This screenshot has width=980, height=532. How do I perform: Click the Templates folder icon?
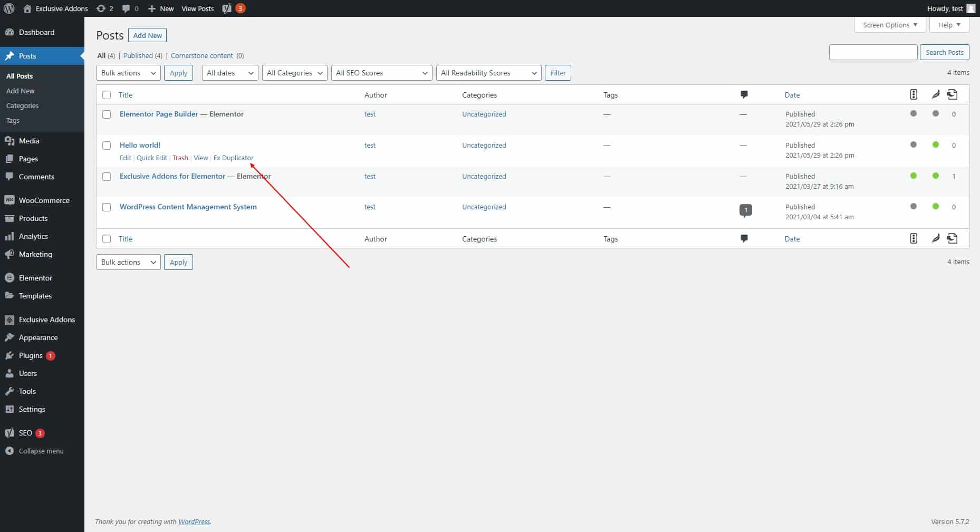click(9, 296)
